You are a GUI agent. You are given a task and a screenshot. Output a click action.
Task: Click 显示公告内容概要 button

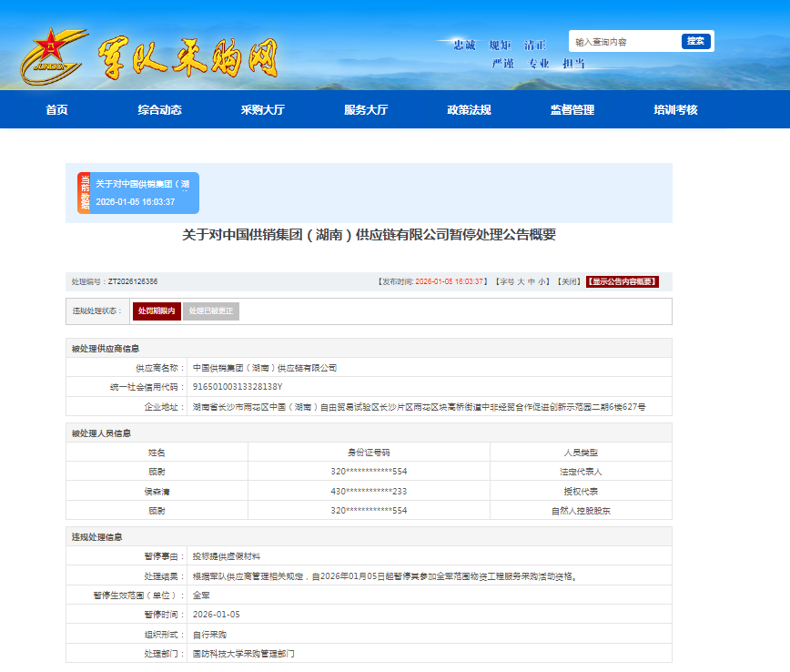point(622,282)
